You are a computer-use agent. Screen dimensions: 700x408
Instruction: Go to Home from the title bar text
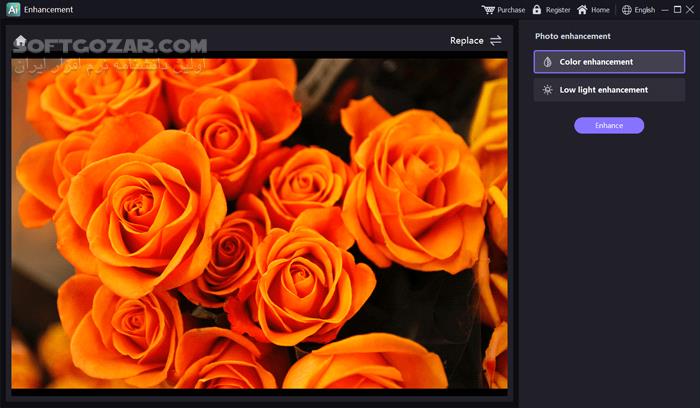(x=600, y=10)
